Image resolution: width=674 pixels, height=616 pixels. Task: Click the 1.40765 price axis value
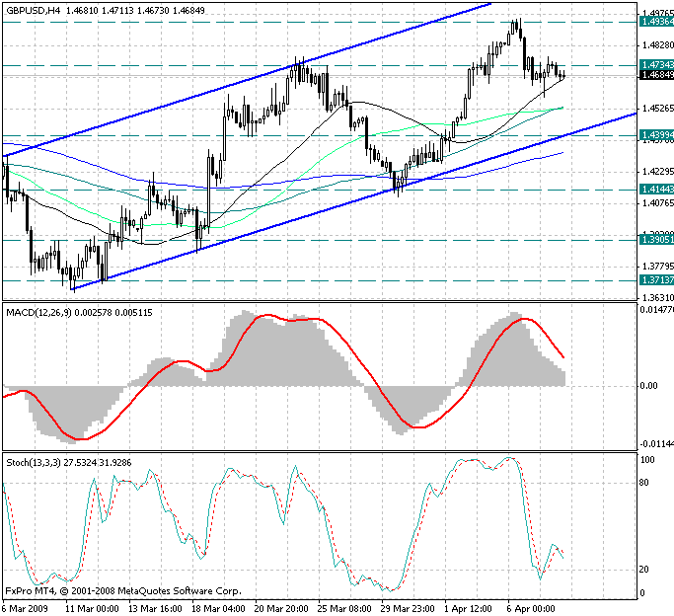click(658, 203)
